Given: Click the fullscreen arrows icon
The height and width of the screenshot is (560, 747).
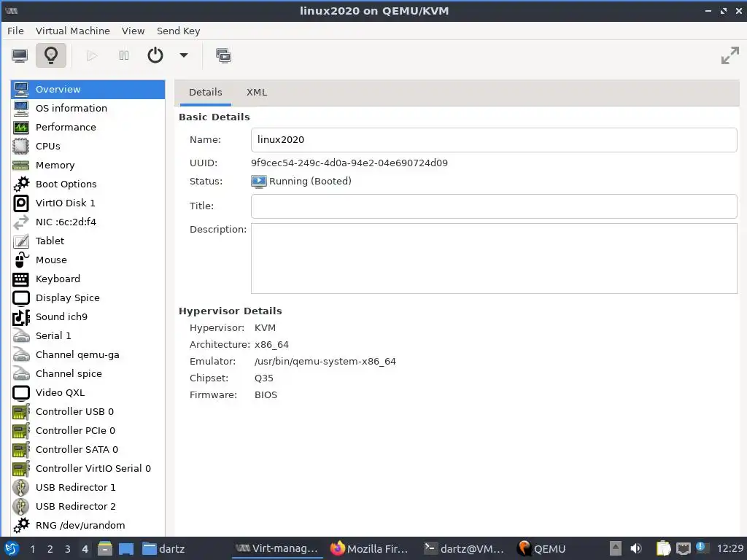Looking at the screenshot, I should (x=729, y=55).
